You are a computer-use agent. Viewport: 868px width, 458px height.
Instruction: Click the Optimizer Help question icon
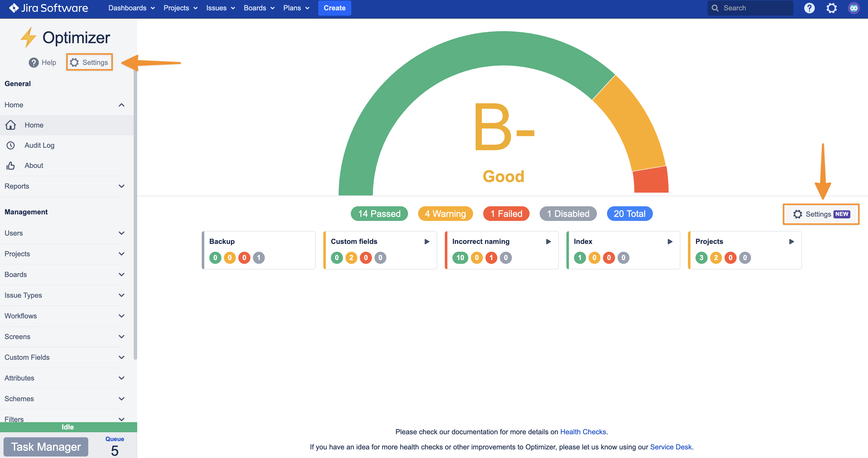point(34,62)
